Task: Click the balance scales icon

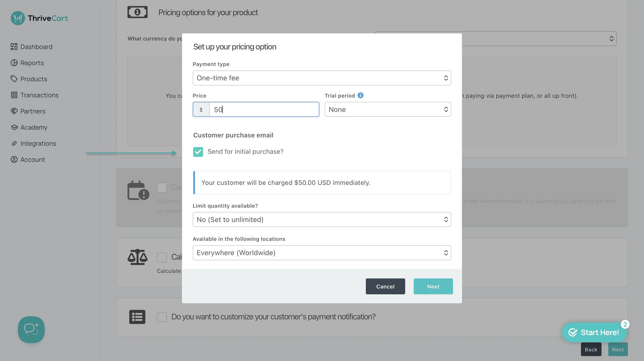Action: [x=137, y=257]
